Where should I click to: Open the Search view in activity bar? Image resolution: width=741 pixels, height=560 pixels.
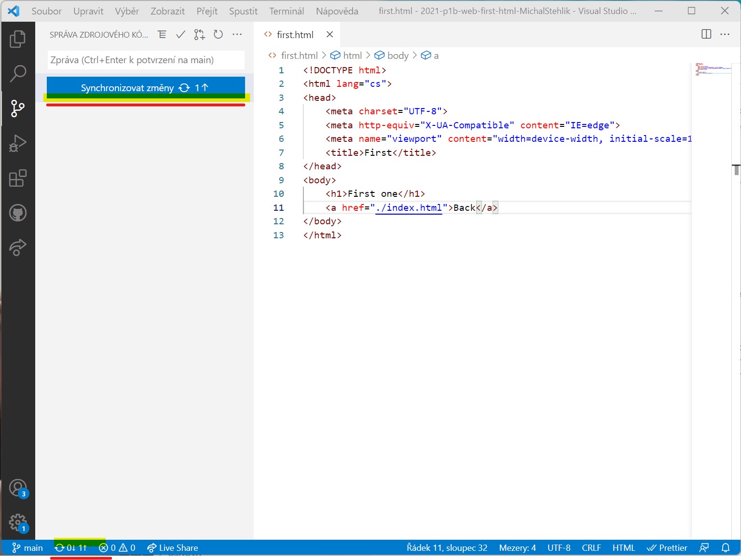pos(18,74)
